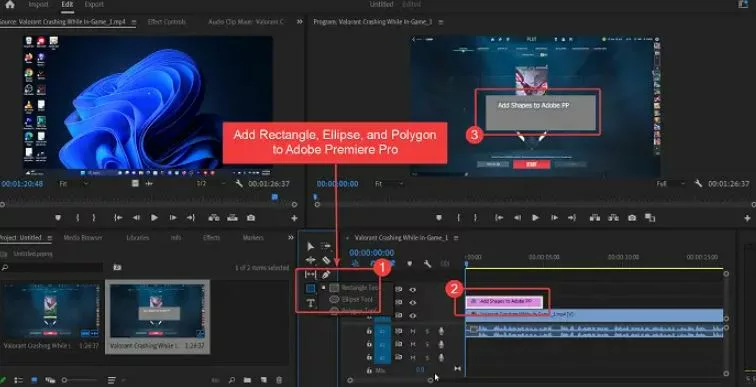Screen dimensions: 756x387
Task: Step back one frame in Source monitor
Action: [136, 218]
